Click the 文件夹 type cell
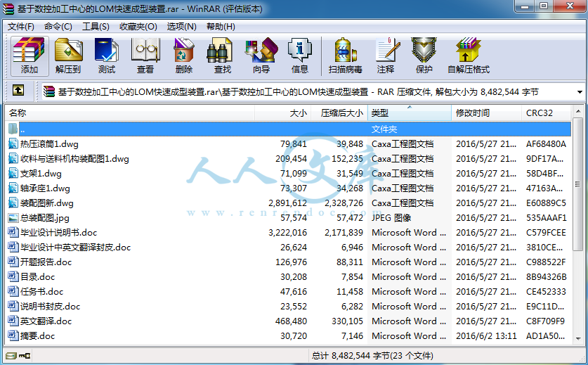This screenshot has width=588, height=365. [x=384, y=129]
